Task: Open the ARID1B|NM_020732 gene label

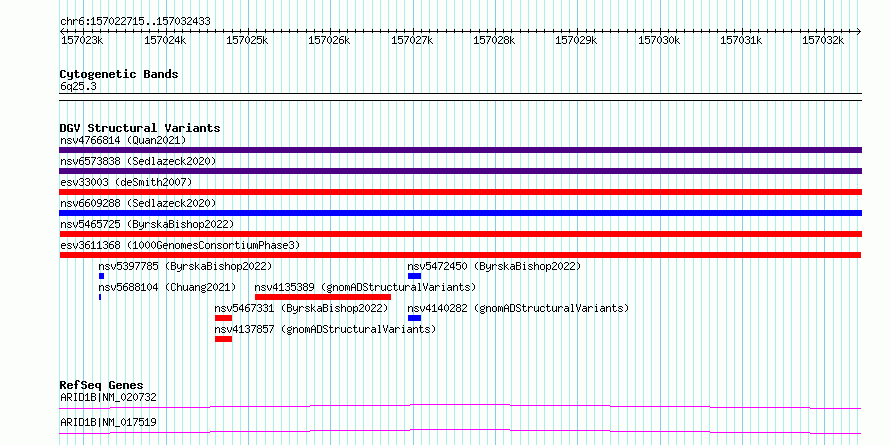Action: coord(108,397)
